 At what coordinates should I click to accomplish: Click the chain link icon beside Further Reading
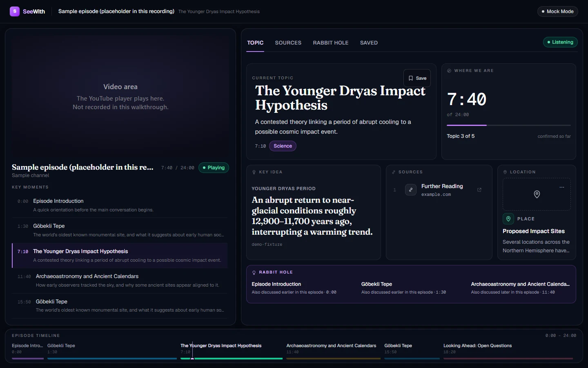[411, 190]
